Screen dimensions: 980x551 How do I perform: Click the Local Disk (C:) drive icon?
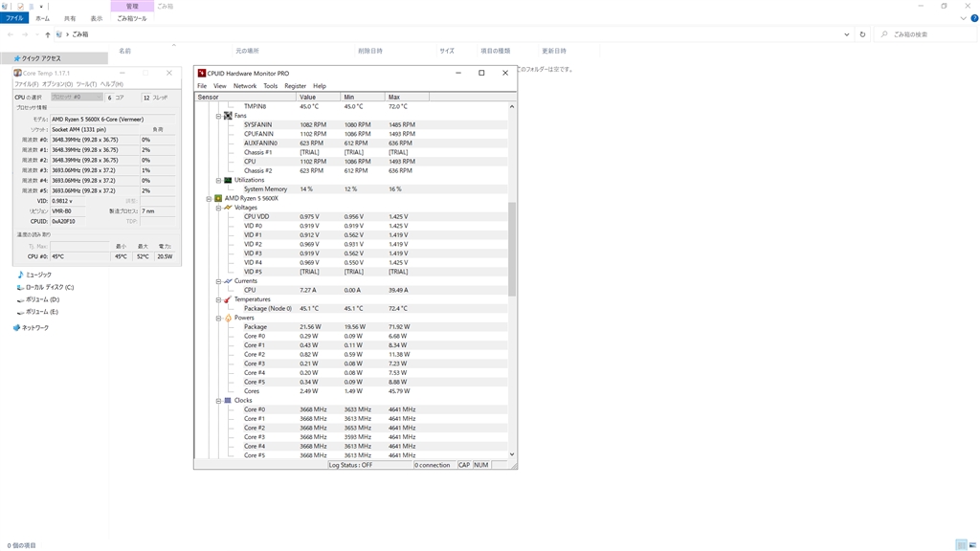pyautogui.click(x=20, y=287)
